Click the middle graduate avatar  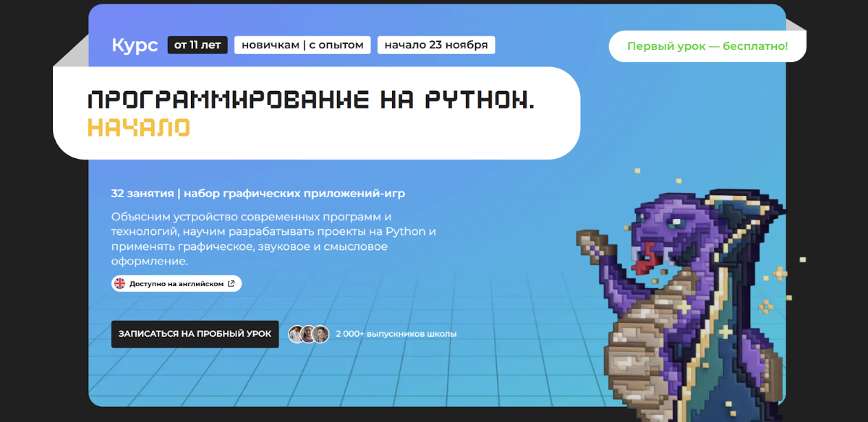click(x=308, y=334)
